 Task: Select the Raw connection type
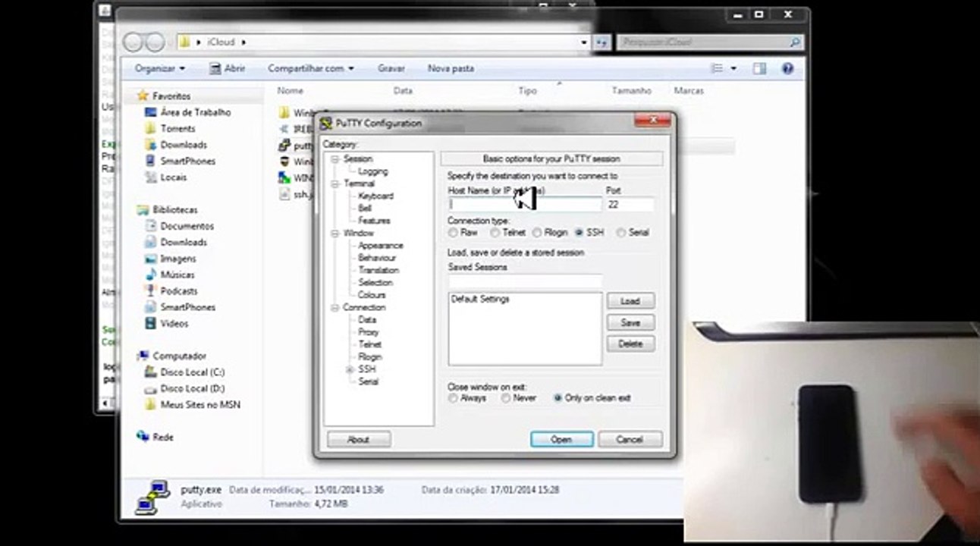pos(453,233)
